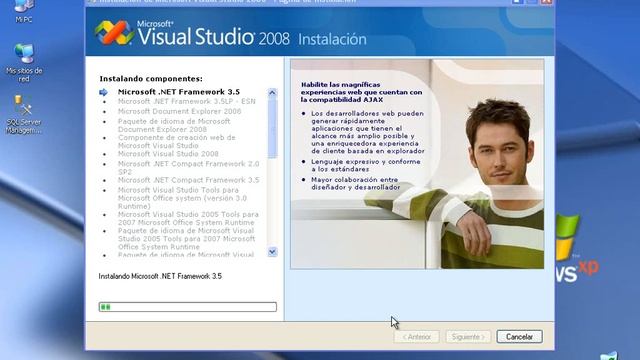Open the Mi PC desktop icon
Viewport: 640px width, 360px height.
click(24, 10)
